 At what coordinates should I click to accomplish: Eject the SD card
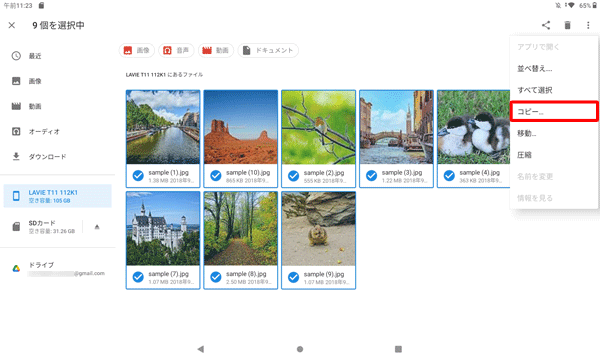97,227
